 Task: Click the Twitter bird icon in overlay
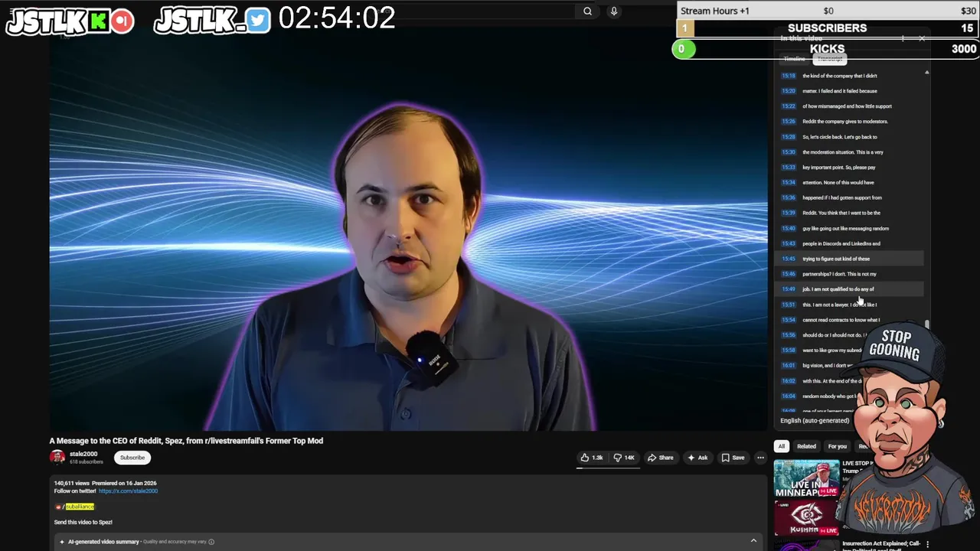coord(259,21)
